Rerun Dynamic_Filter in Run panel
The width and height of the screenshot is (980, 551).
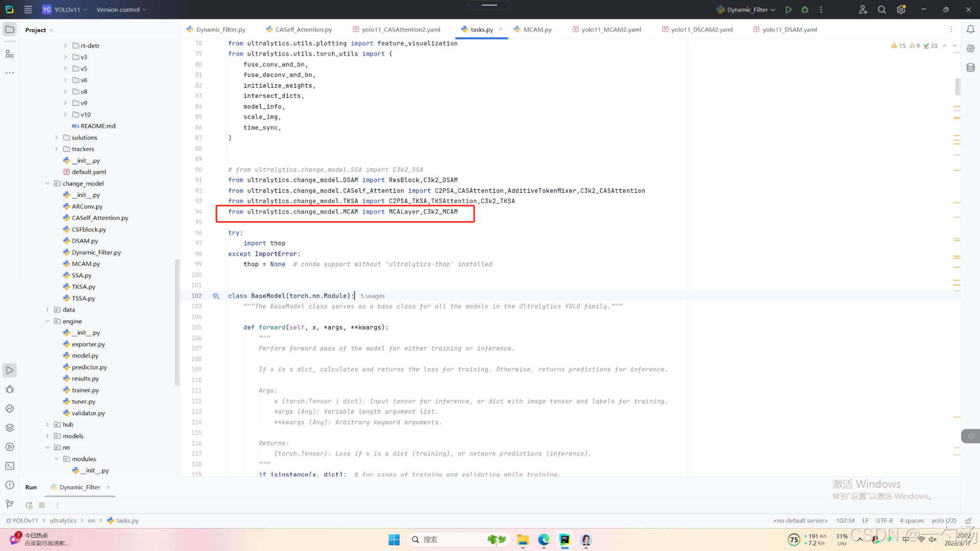click(29, 505)
